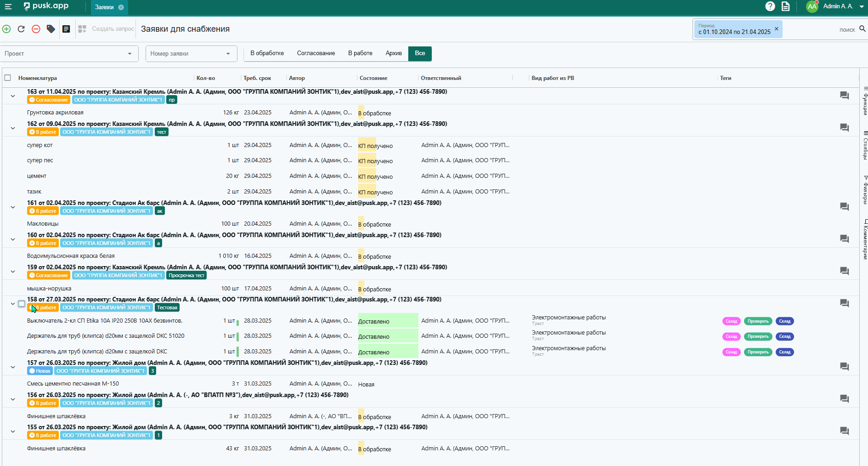Open comments for request 156
Screen dimensions: 868x466
pyautogui.click(x=844, y=399)
